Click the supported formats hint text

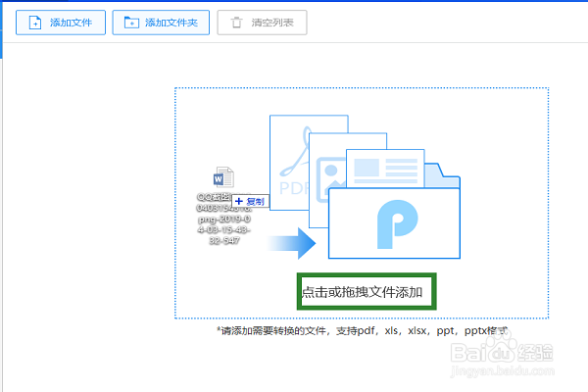point(363,331)
